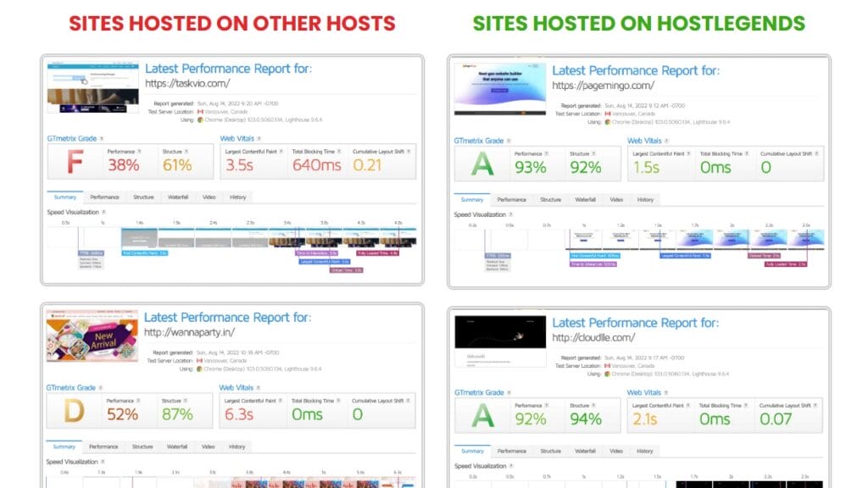Click Total Blocking Time help icon for pagemingo.com
The height and width of the screenshot is (488, 868).
pyautogui.click(x=747, y=154)
